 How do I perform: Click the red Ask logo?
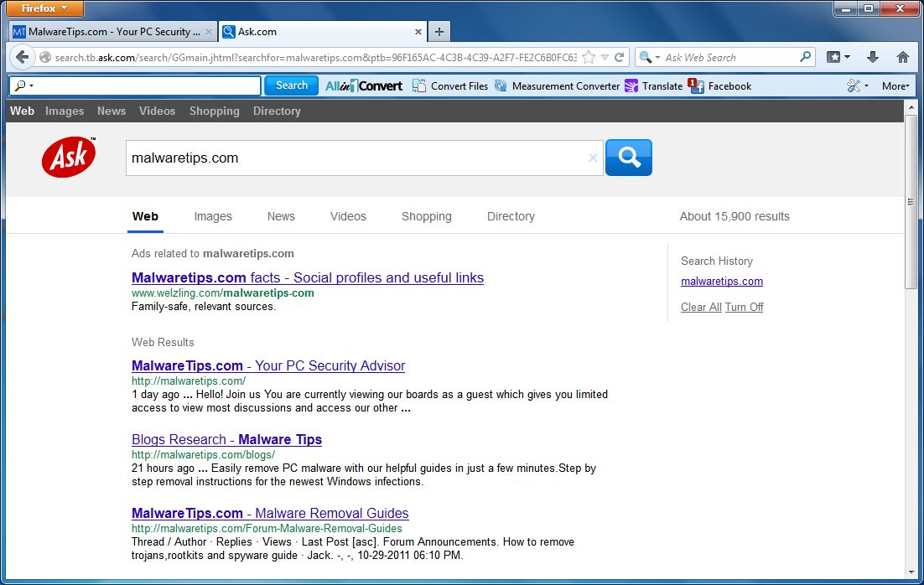[69, 157]
